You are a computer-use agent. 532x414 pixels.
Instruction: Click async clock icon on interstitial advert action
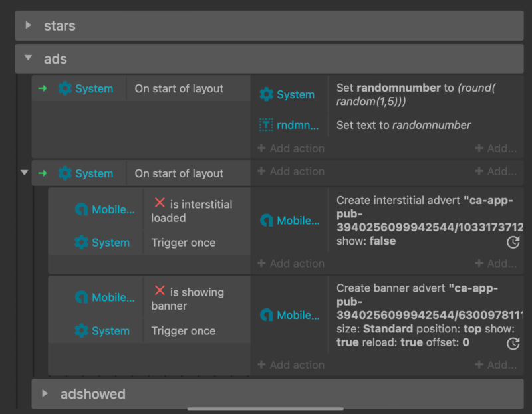513,242
